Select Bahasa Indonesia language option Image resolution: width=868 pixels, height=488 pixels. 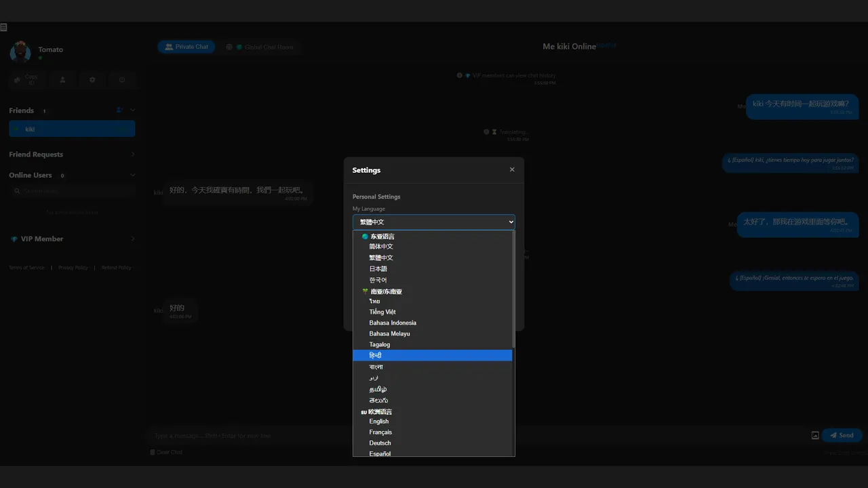pos(433,323)
